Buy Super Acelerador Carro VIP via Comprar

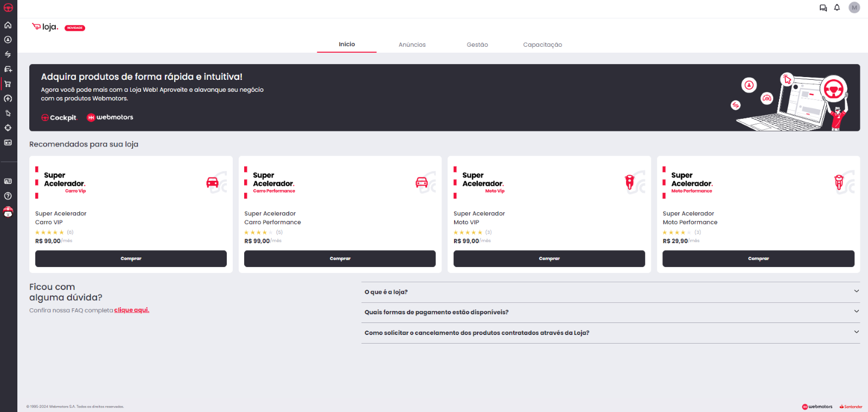coord(131,258)
